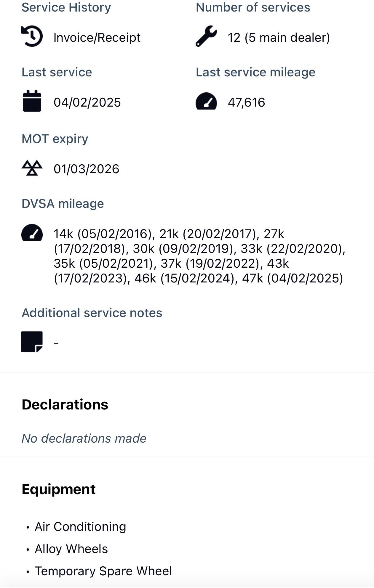Viewport: 374px width, 588px height.
Task: Click the last service date 04/02/2025
Action: (x=87, y=102)
